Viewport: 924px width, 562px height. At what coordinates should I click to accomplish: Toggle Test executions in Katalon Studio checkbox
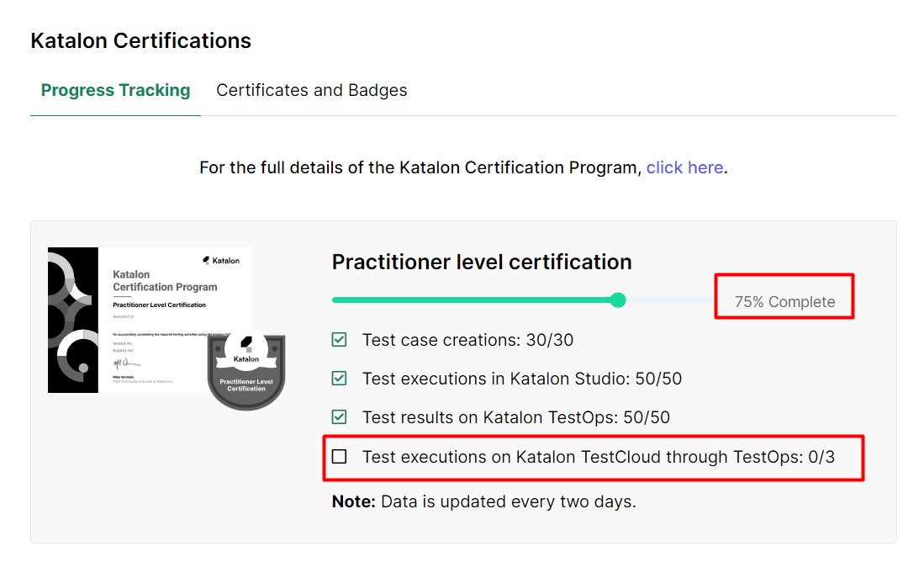pyautogui.click(x=340, y=379)
